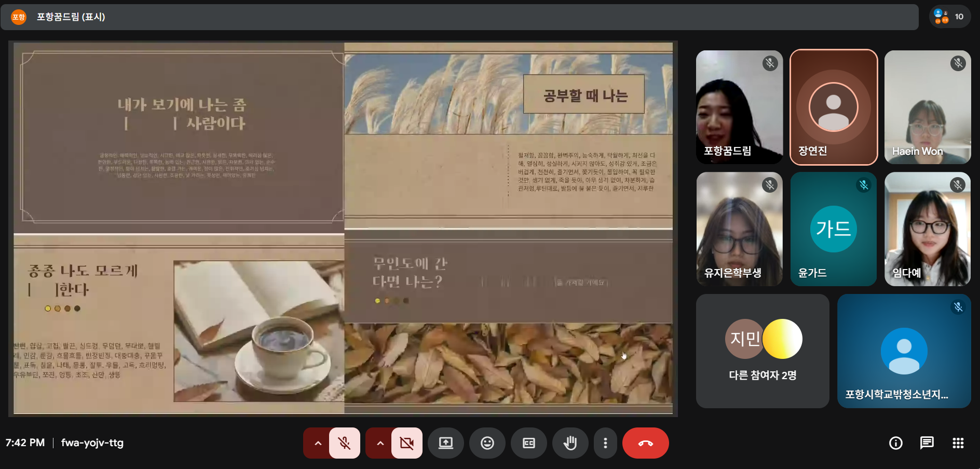Screen dimensions: 980x469
Task: Toggle the muted microphone button
Action: coord(344,443)
